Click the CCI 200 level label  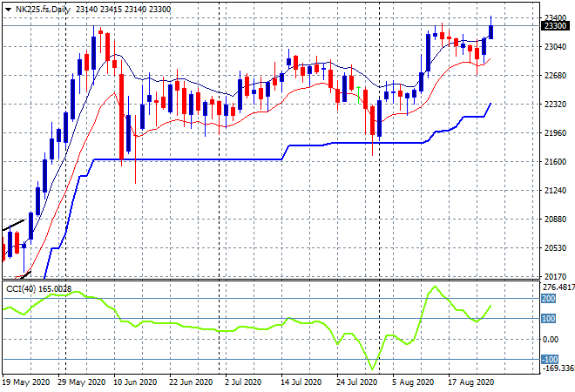point(549,299)
